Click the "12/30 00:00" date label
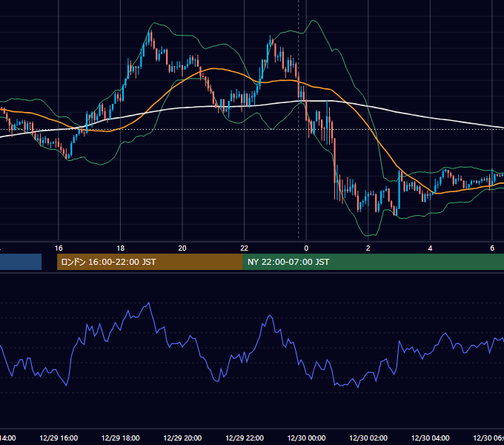This screenshot has height=445, width=504. click(x=306, y=438)
